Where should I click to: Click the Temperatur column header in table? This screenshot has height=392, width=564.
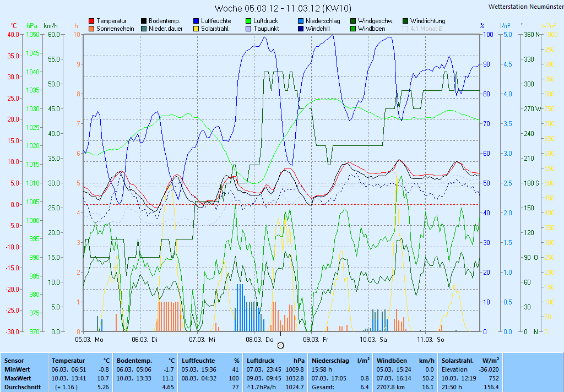point(68,361)
